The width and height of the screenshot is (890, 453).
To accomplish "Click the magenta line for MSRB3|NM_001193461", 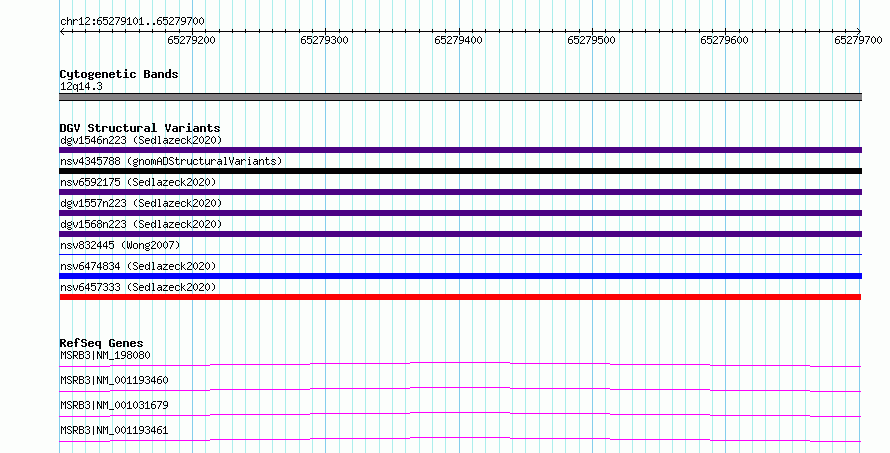I will [x=460, y=439].
